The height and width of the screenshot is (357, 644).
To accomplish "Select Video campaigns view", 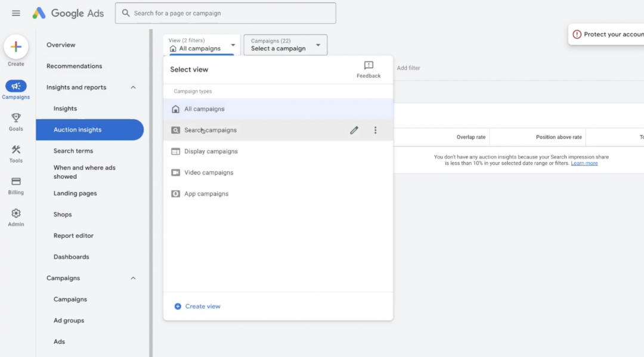I will pyautogui.click(x=278, y=173).
